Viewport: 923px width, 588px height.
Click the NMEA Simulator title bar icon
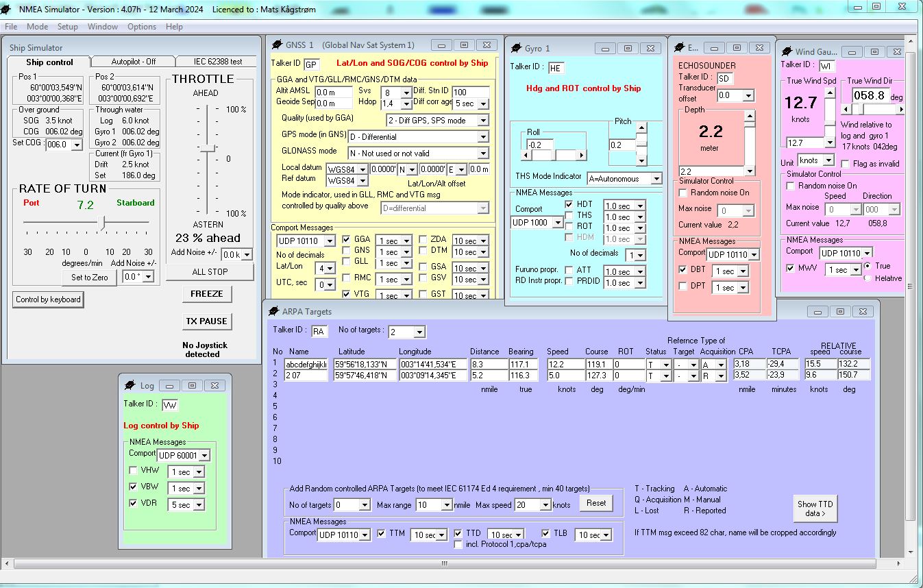(x=7, y=7)
